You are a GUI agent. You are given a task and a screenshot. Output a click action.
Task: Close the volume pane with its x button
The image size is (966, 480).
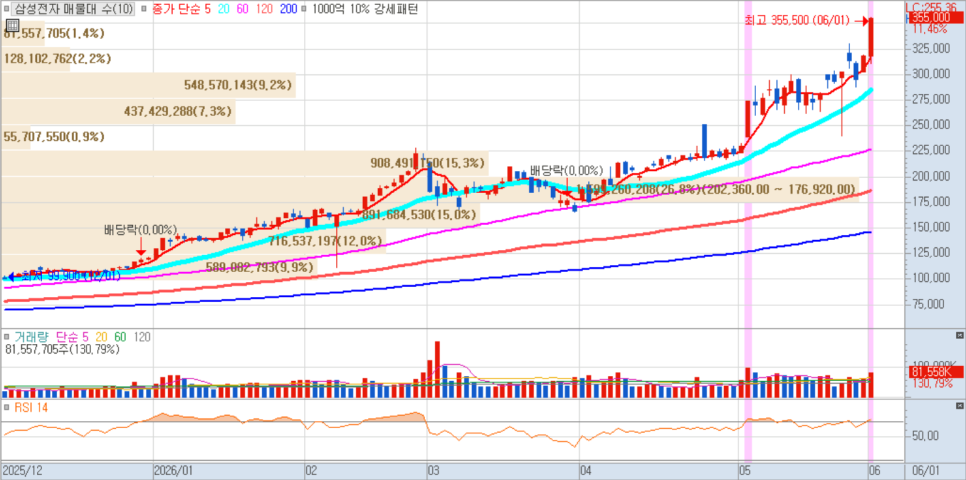click(x=959, y=335)
